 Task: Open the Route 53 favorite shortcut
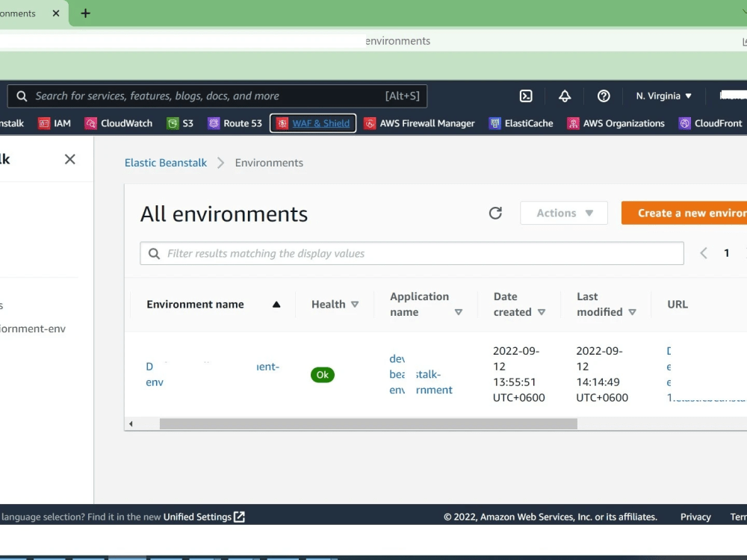click(235, 123)
